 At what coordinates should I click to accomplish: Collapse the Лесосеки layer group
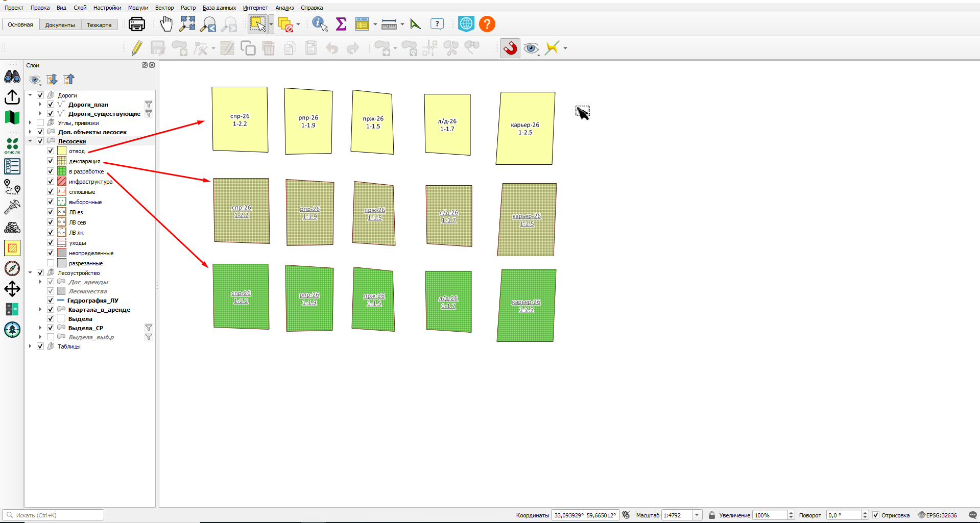pos(30,141)
